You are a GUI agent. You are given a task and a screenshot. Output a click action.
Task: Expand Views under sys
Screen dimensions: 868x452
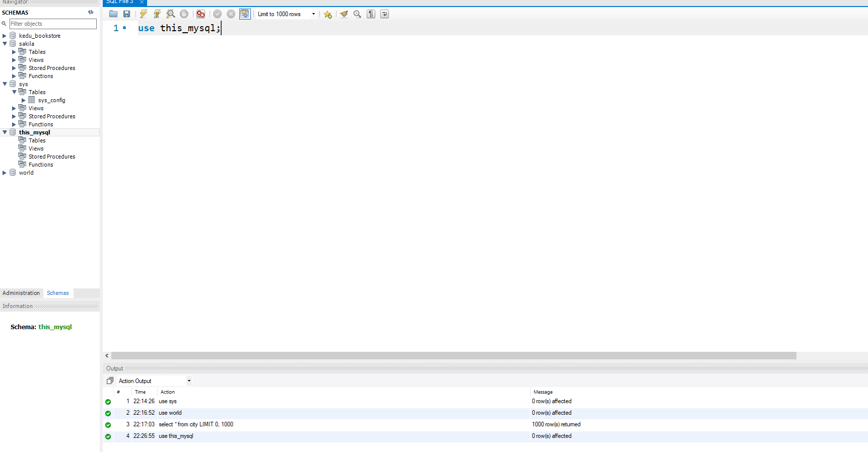[14, 108]
